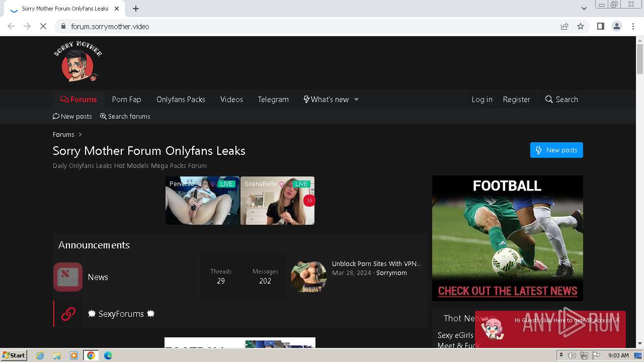Click the share this page icon

tap(565, 26)
